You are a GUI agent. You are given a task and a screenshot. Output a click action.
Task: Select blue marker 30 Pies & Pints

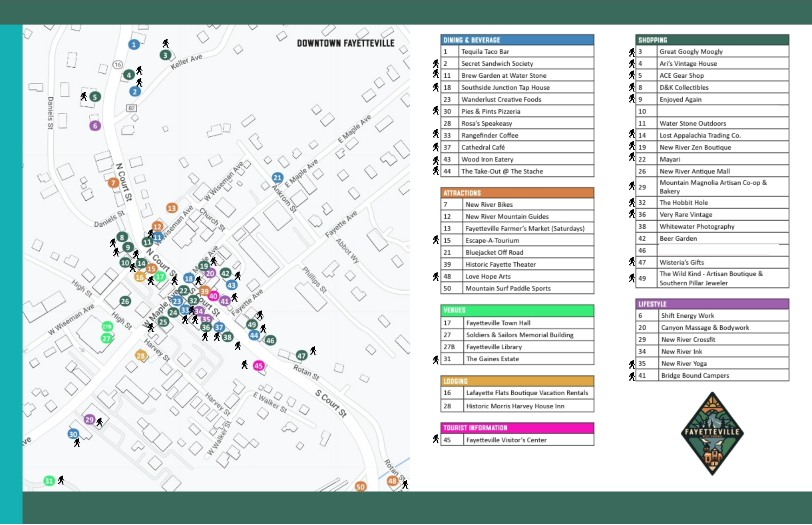pos(73,434)
